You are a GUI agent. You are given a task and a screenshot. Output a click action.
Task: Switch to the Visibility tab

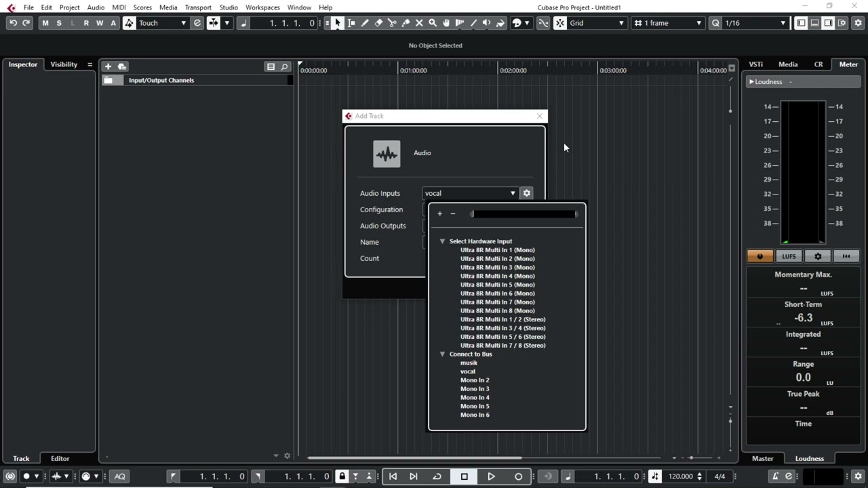[x=64, y=64]
